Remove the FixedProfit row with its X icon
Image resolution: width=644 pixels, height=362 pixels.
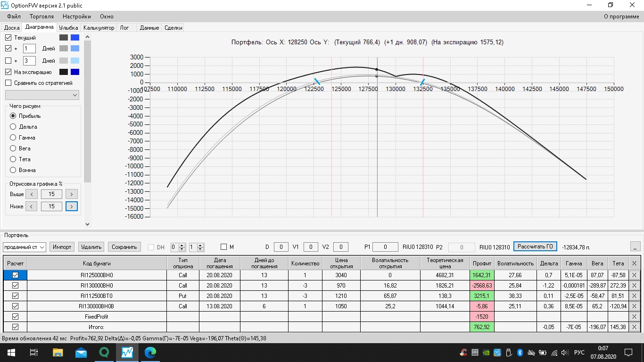634,317
